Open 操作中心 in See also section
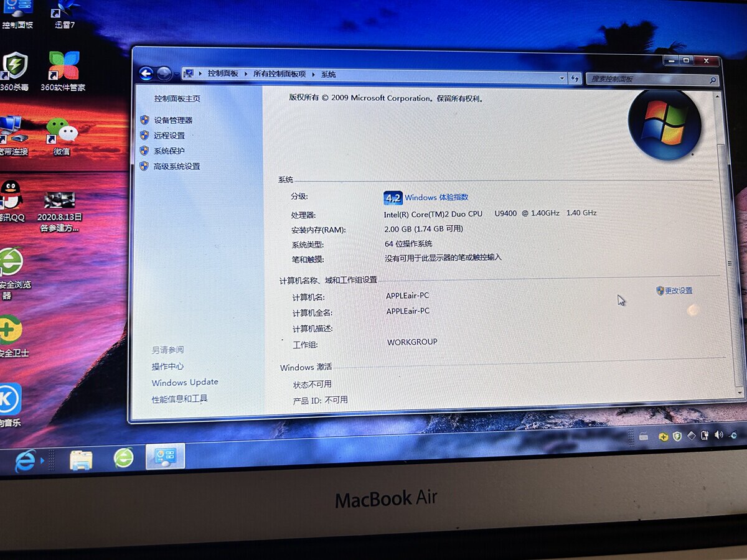This screenshot has width=747, height=560. [167, 366]
